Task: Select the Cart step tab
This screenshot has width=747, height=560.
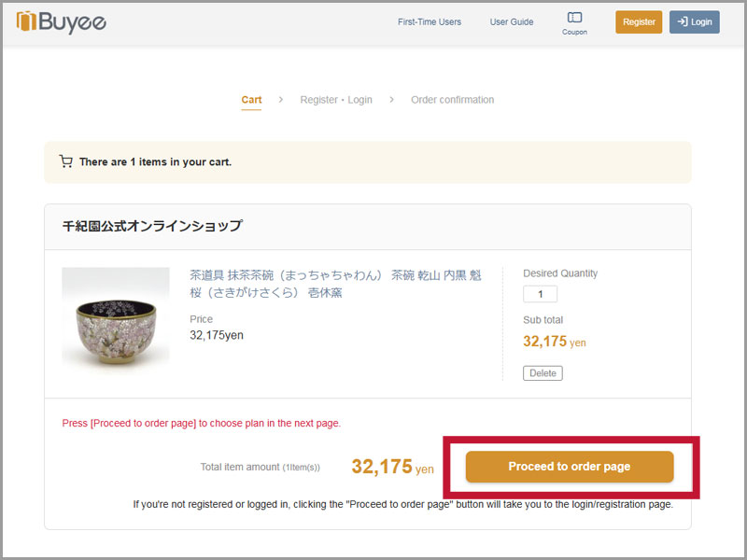Action: 251,100
